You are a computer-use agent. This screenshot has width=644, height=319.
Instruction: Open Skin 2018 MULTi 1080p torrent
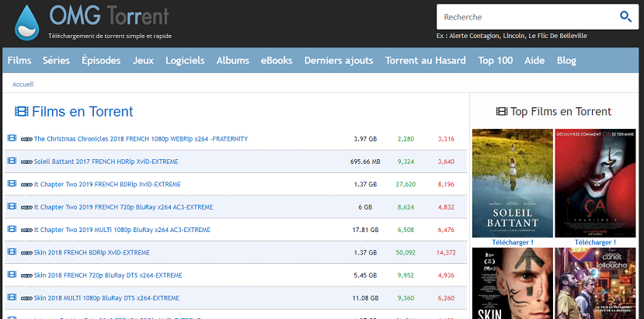click(106, 297)
